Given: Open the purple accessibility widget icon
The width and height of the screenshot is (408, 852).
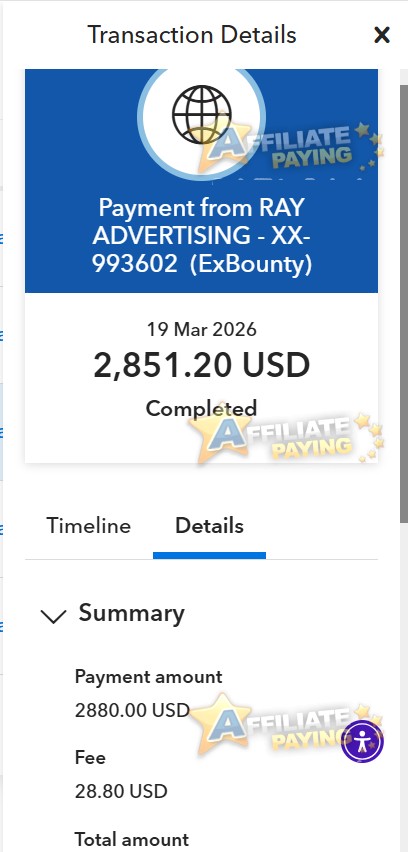Looking at the screenshot, I should [x=362, y=741].
